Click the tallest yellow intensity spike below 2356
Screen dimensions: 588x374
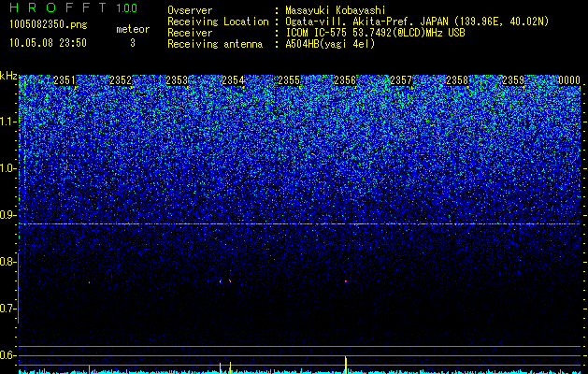[345, 365]
